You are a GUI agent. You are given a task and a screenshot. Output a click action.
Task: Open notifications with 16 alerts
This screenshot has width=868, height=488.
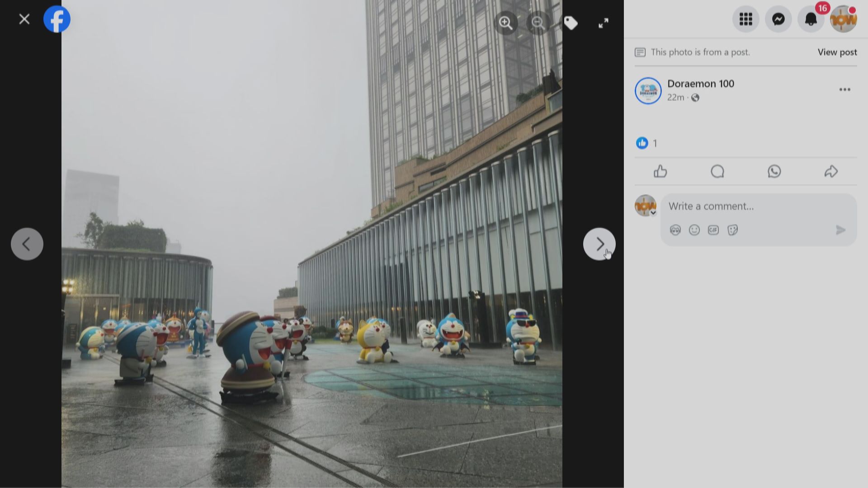coord(811,19)
